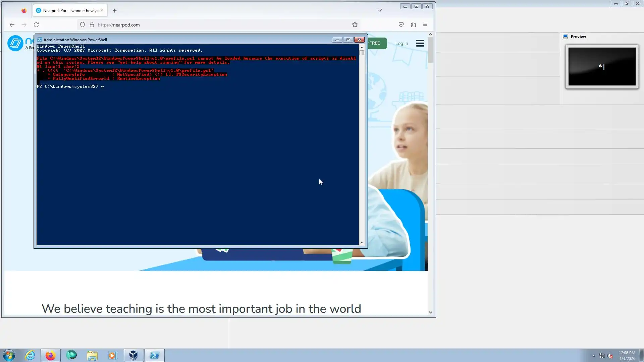Select the Nearpod browser tab

67,11
